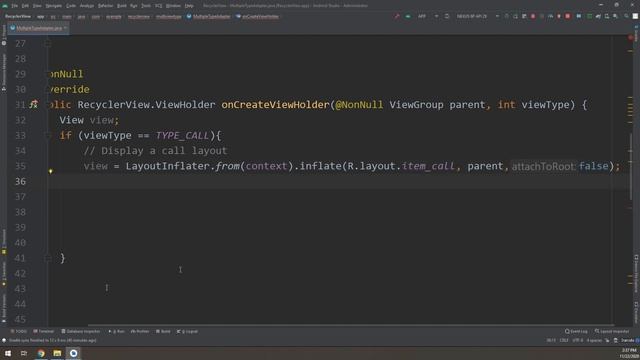640x360 pixels.
Task: Click onCreateViewHolder in the breadcrumb
Action: (257, 16)
